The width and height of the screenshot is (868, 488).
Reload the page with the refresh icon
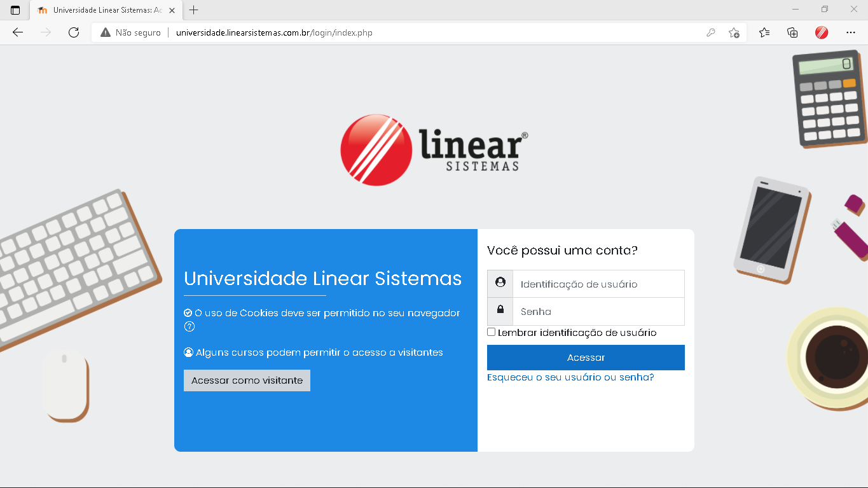74,32
